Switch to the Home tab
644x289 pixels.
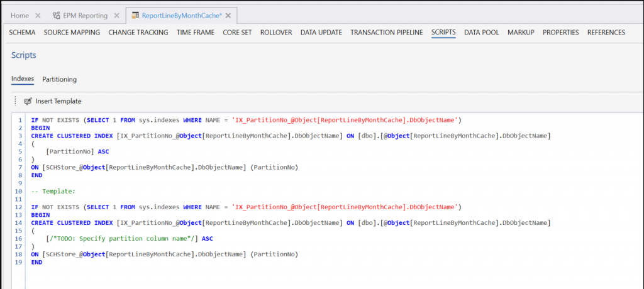19,15
